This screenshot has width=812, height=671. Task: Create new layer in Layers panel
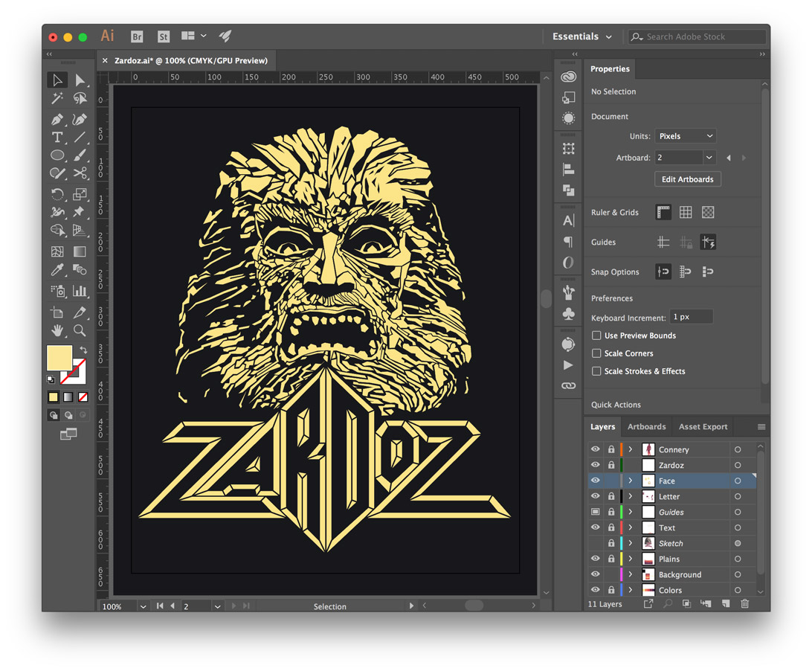[x=726, y=603]
